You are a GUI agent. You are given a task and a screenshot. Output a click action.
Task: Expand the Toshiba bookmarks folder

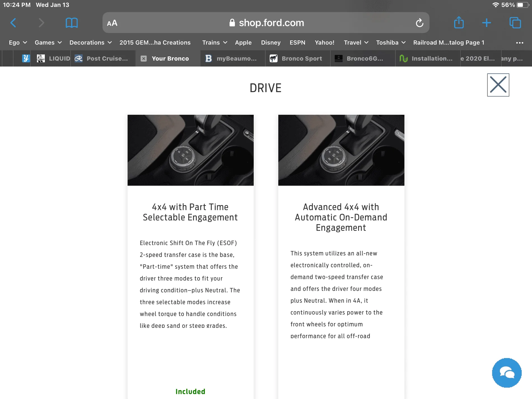[391, 43]
